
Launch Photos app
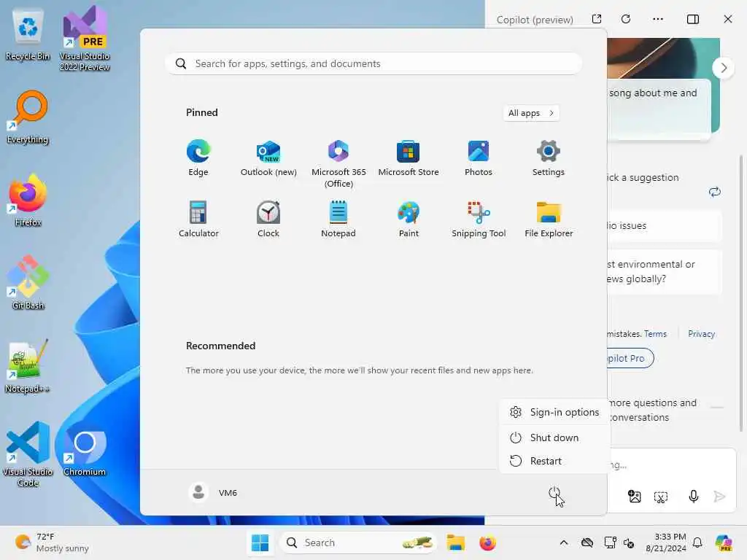tap(479, 158)
